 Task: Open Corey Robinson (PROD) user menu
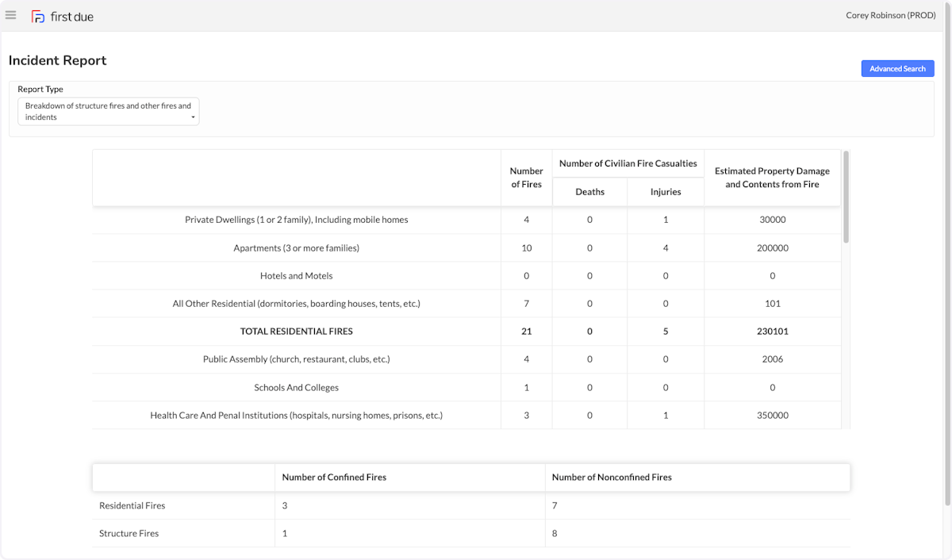[891, 15]
